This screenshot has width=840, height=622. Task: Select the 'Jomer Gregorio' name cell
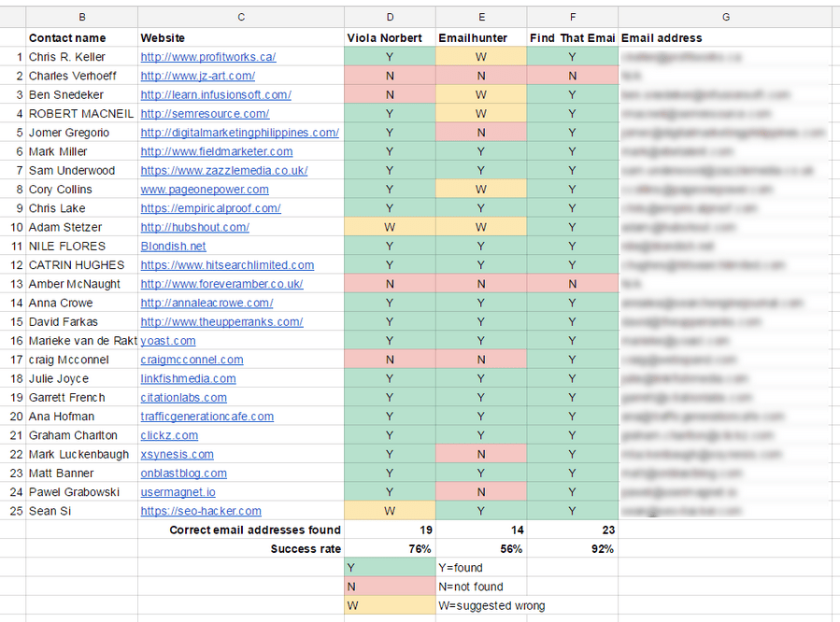pos(81,133)
